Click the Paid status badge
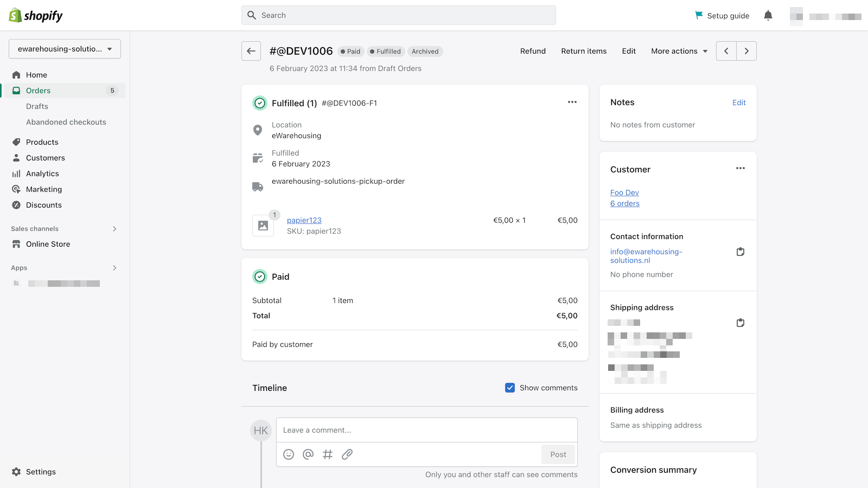Image resolution: width=868 pixels, height=488 pixels. click(x=350, y=52)
